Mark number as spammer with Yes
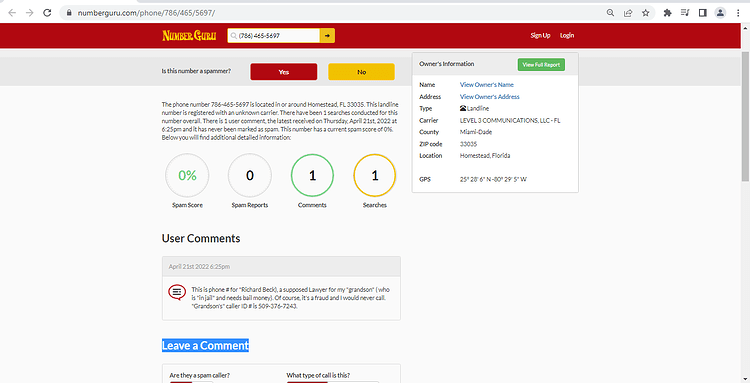 point(284,72)
